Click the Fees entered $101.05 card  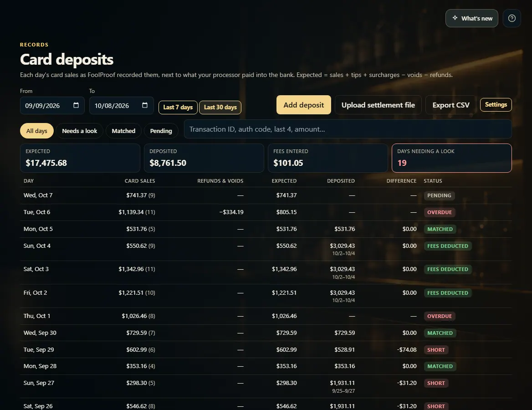coord(328,158)
